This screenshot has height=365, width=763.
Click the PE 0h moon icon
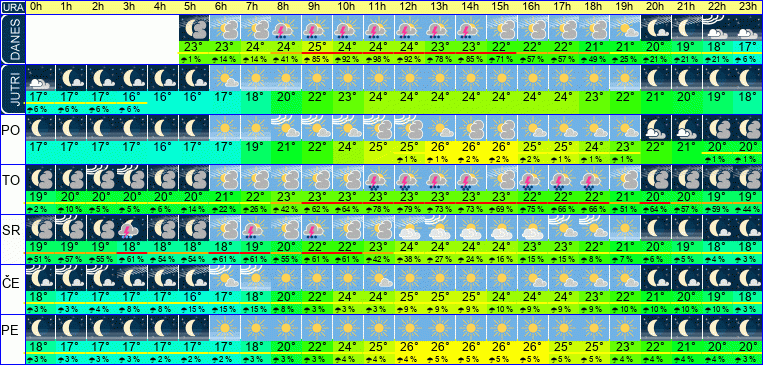(x=40, y=328)
